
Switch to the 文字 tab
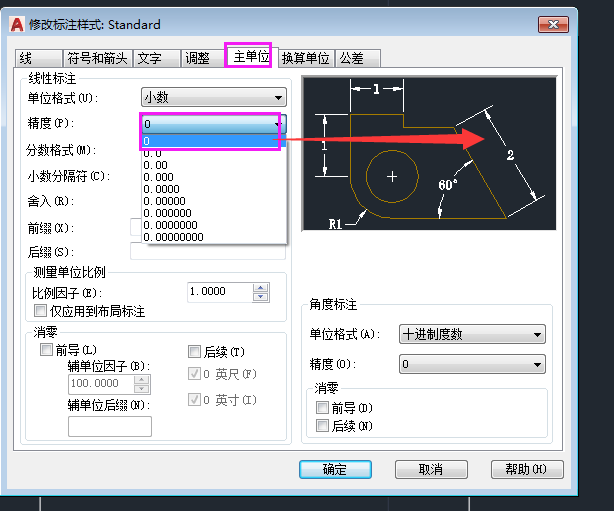click(x=157, y=58)
